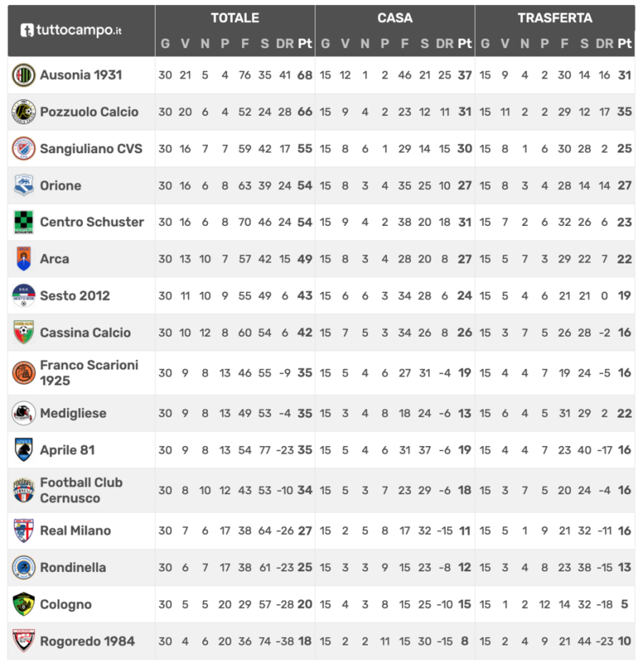Open the Football Club Cernusco link
The width and height of the screenshot is (643, 672).
coord(81,490)
